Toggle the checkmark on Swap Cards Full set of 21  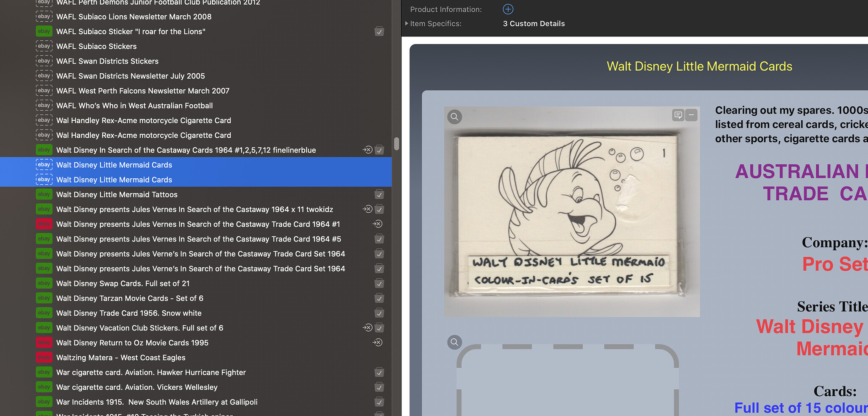(379, 283)
